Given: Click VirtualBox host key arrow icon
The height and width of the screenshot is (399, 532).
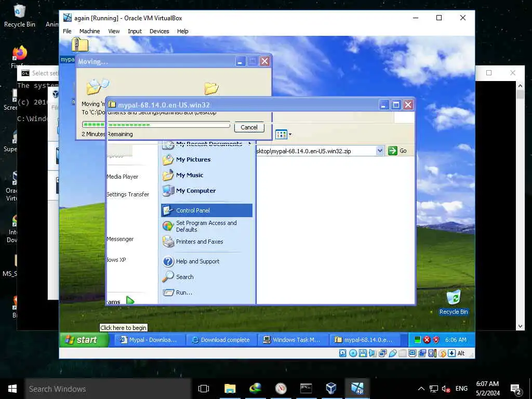Looking at the screenshot, I should 451,353.
